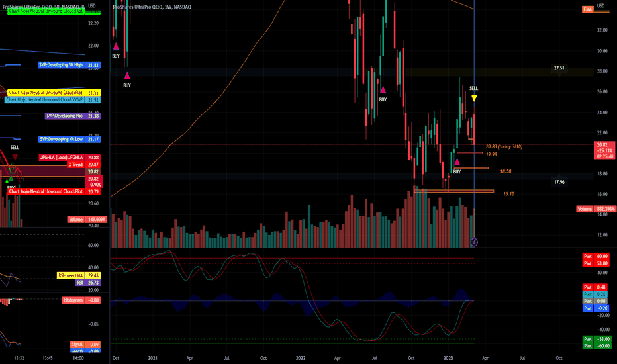Click the 27.51 price level label
617x364 pixels.
(x=559, y=68)
